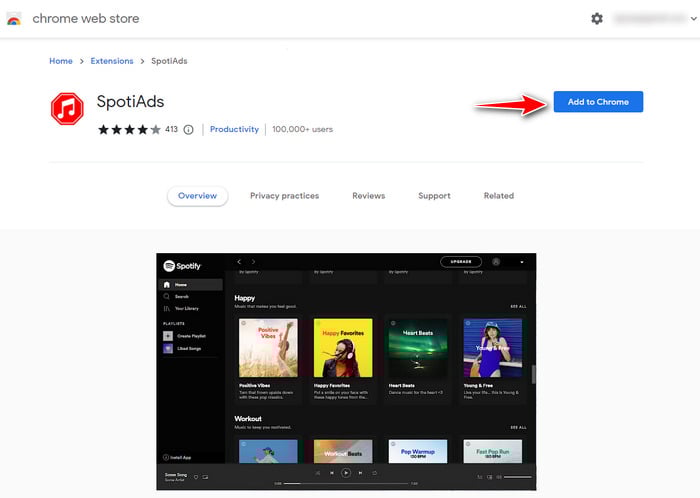Click the chrome web store title text

(86, 18)
